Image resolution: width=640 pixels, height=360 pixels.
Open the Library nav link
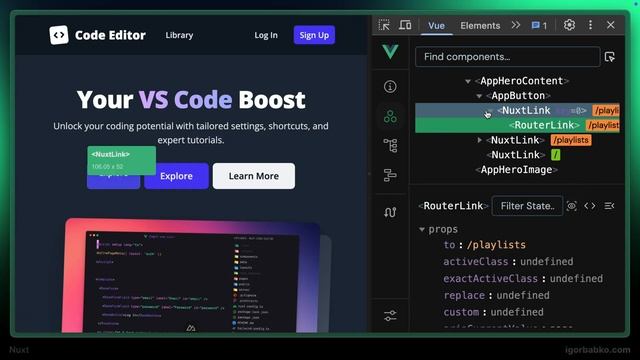(179, 35)
